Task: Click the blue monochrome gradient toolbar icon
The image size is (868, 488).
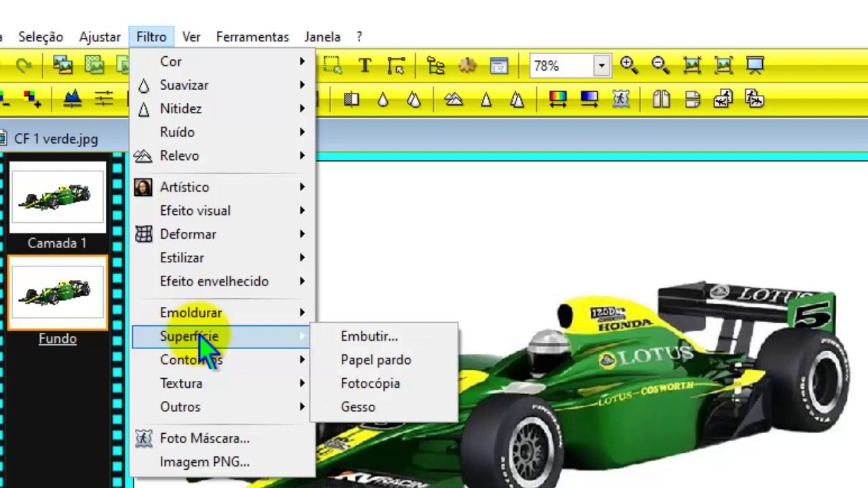Action: point(589,100)
